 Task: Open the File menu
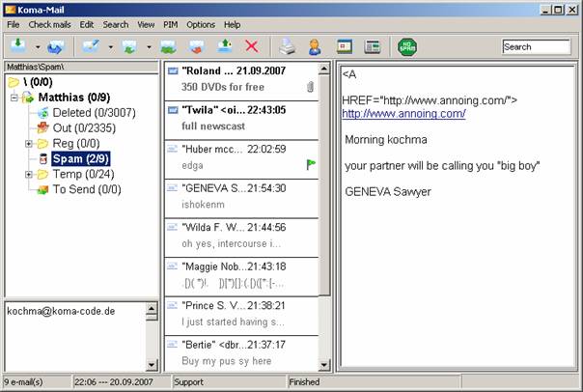[14, 24]
